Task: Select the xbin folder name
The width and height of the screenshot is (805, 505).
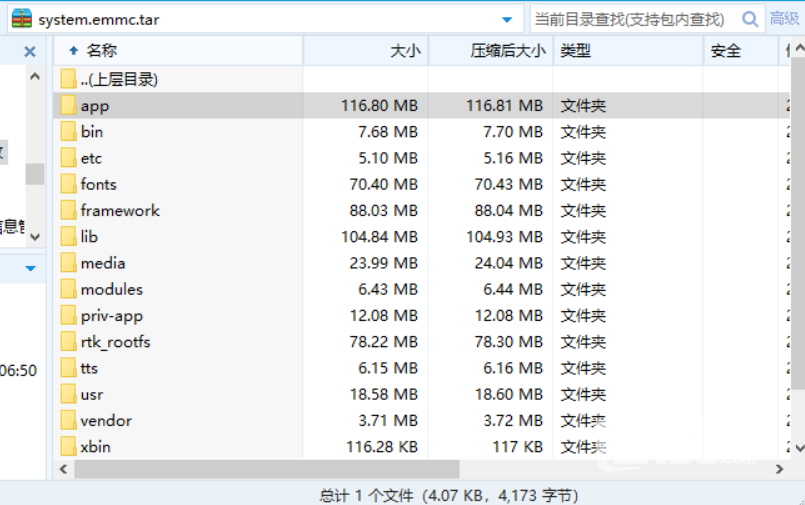Action: pyautogui.click(x=95, y=446)
